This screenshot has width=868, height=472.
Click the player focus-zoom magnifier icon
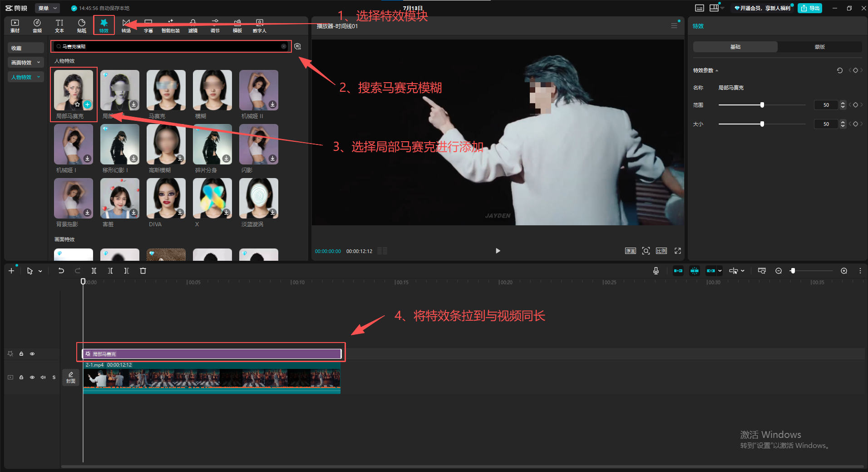click(646, 251)
